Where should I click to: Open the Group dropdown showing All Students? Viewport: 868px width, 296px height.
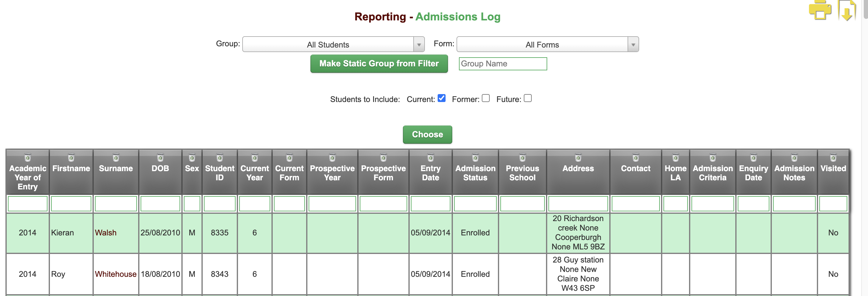(333, 44)
